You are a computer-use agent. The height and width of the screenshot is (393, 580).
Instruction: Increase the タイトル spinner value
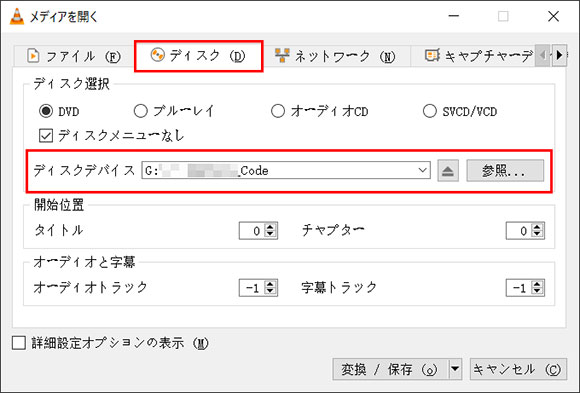pyautogui.click(x=270, y=227)
